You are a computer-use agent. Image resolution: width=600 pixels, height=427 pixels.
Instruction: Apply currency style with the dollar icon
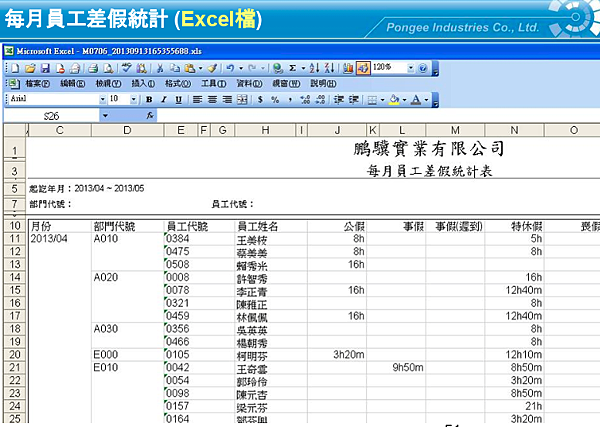point(260,100)
